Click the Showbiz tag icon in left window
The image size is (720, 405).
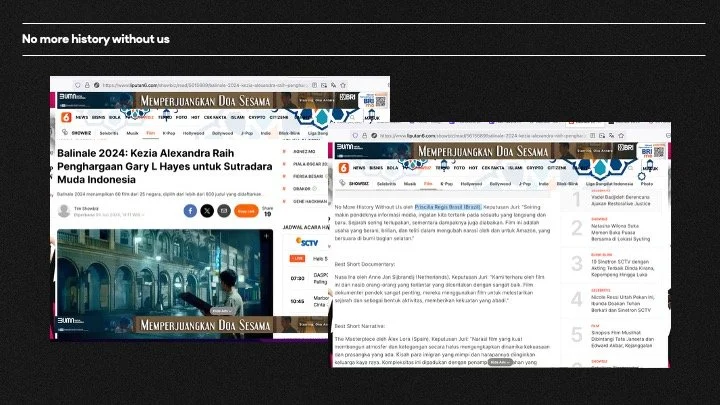point(65,133)
